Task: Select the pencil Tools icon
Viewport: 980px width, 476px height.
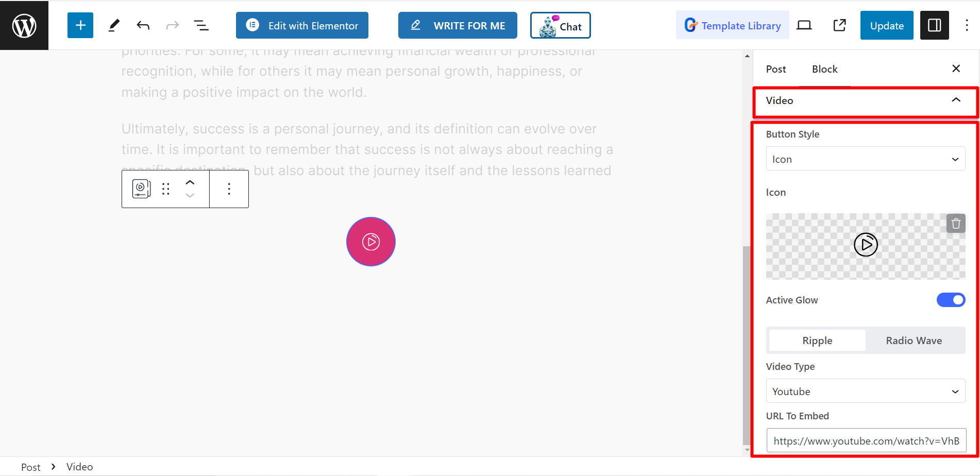Action: click(114, 25)
